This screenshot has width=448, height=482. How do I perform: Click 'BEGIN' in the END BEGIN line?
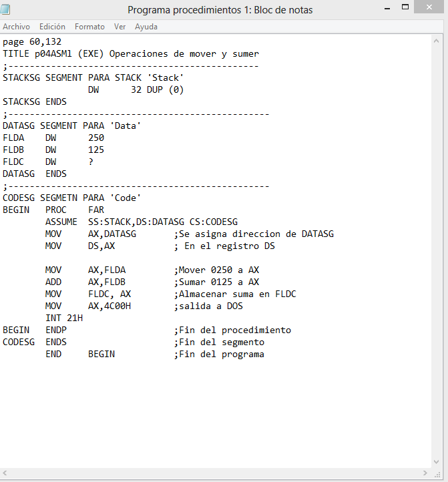tap(101, 354)
